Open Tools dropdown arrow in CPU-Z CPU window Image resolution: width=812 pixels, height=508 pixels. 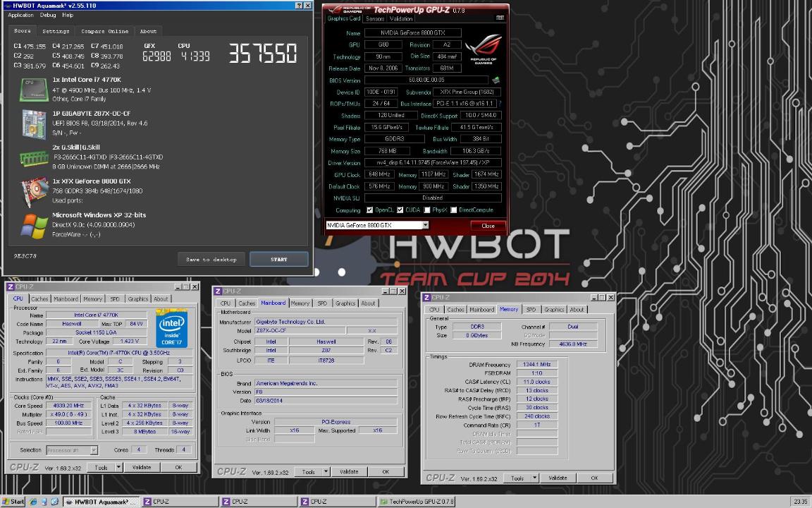[118, 467]
